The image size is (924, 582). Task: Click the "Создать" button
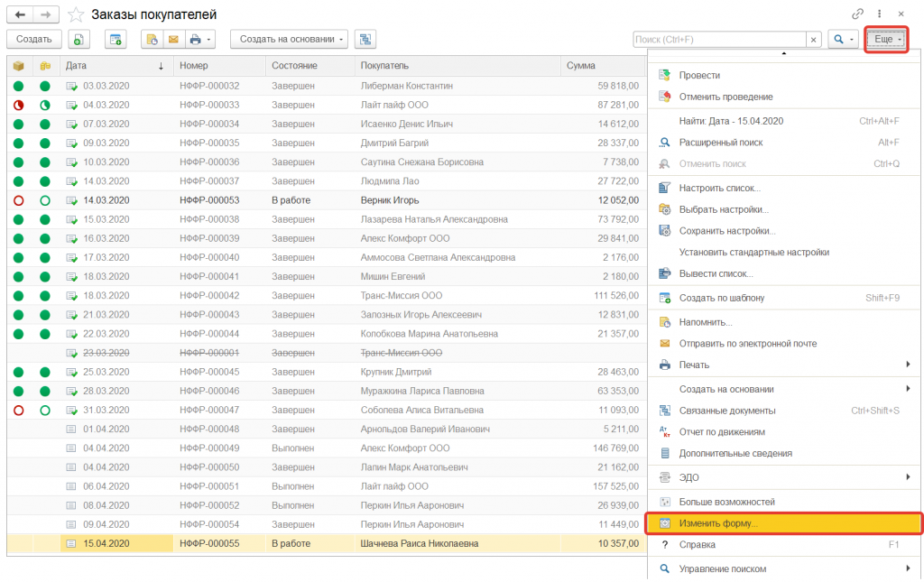[34, 39]
